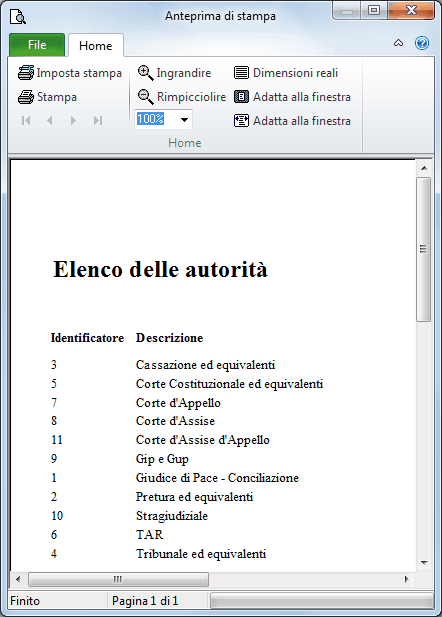Go to previous page arrow

coord(50,120)
